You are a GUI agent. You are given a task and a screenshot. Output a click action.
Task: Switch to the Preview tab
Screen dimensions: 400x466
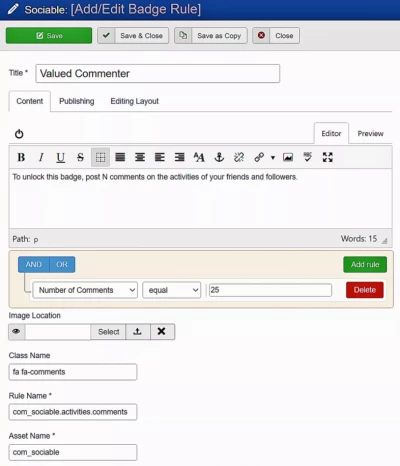370,134
